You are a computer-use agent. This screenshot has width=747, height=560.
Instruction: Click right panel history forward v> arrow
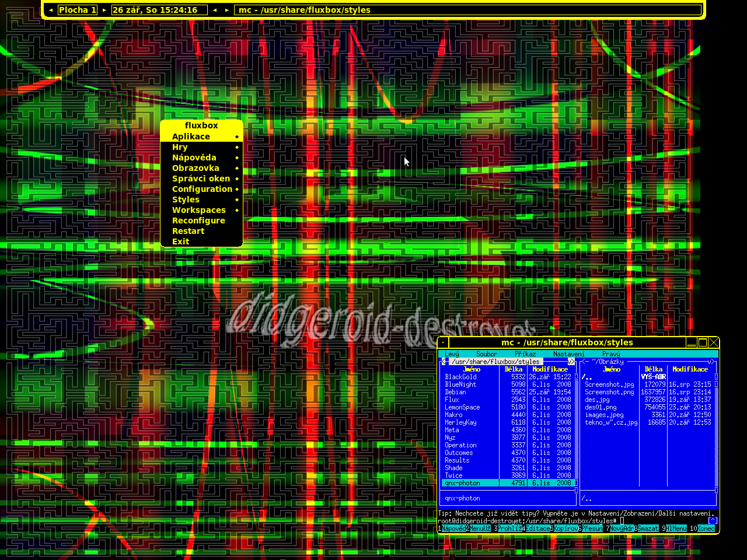(x=711, y=362)
